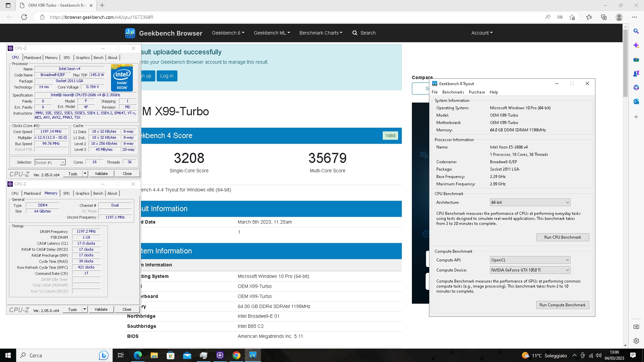Viewport: 644px width, 362px height.
Task: Open Tools dropdown arrow in upper CPU-Z
Action: coord(85,174)
